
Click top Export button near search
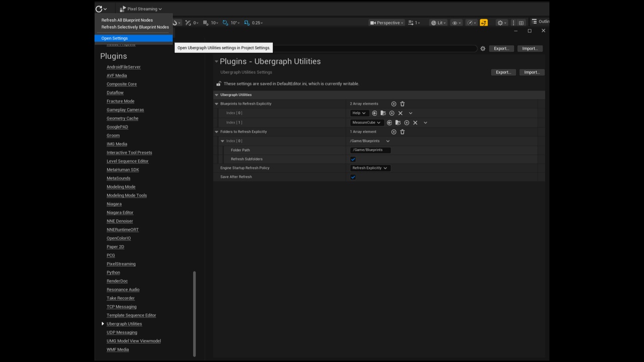[x=502, y=49]
